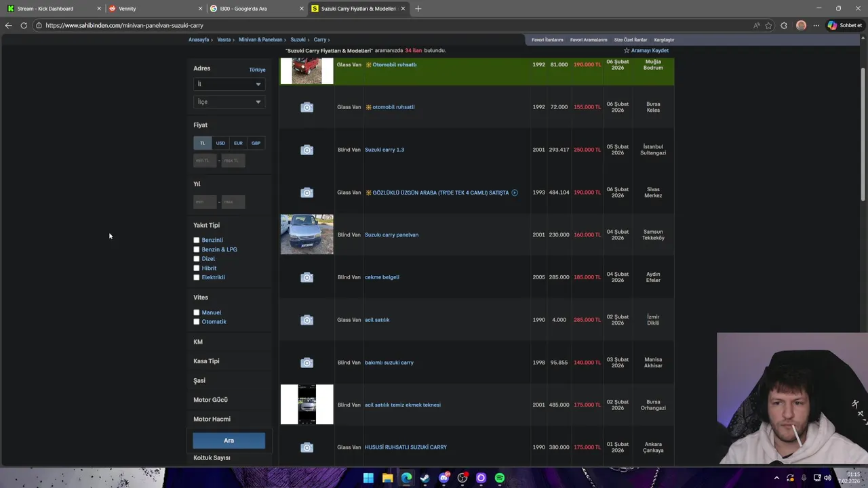Viewport: 868px width, 488px height.
Task: Click the Anasayfa breadcrumb link
Action: pos(199,40)
